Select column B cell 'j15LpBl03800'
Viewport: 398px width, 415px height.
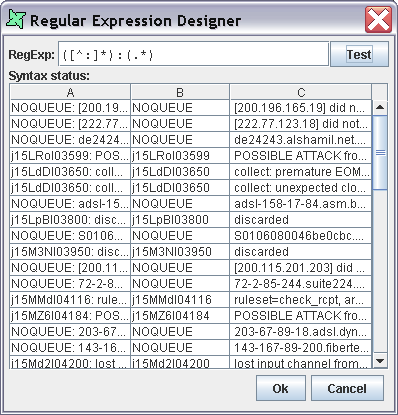click(x=180, y=220)
